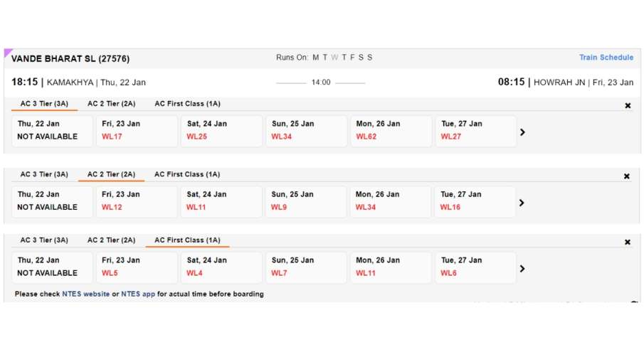Open the NTES website link
The image size is (644, 362).
(x=86, y=294)
